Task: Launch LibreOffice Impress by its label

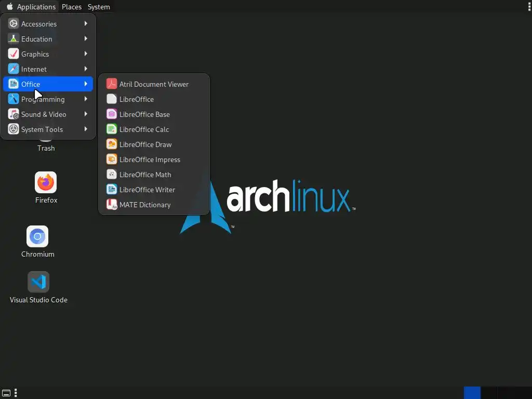Action: click(150, 160)
